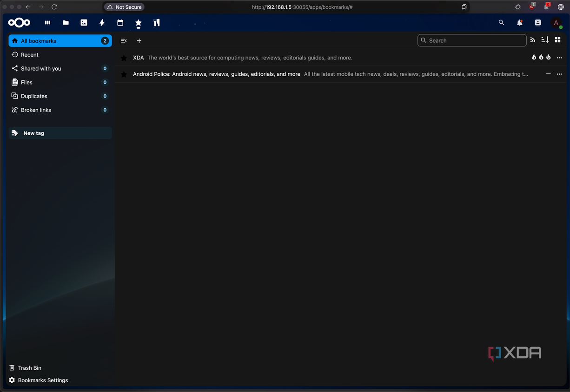Collapse the navigation sidebar toggle
The image size is (570, 392).
click(x=124, y=40)
